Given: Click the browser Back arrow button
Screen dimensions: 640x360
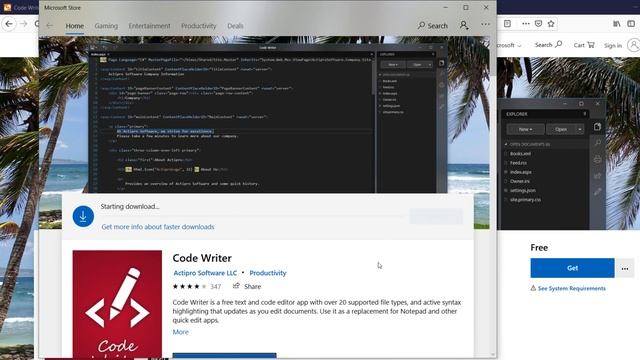Looking at the screenshot, I should click(9, 24).
